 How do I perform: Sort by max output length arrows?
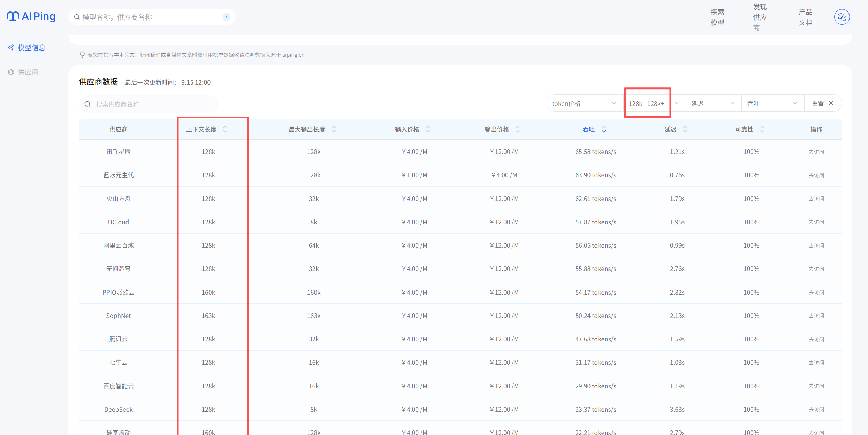(x=334, y=129)
